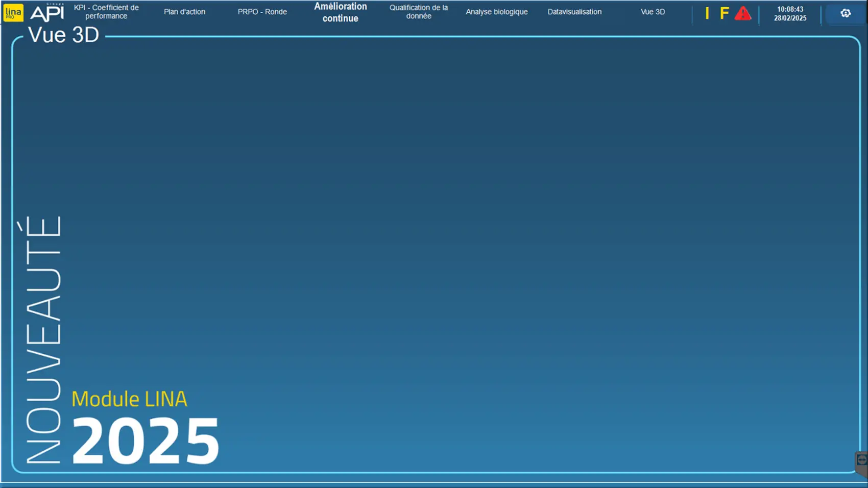
Task: Click the Groupe API logo
Action: (47, 13)
